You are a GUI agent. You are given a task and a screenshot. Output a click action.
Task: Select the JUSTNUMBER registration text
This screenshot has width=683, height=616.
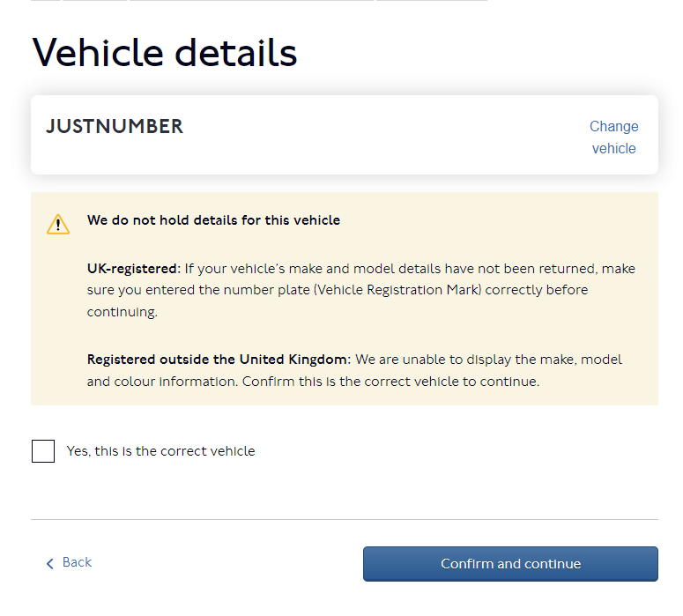115,127
